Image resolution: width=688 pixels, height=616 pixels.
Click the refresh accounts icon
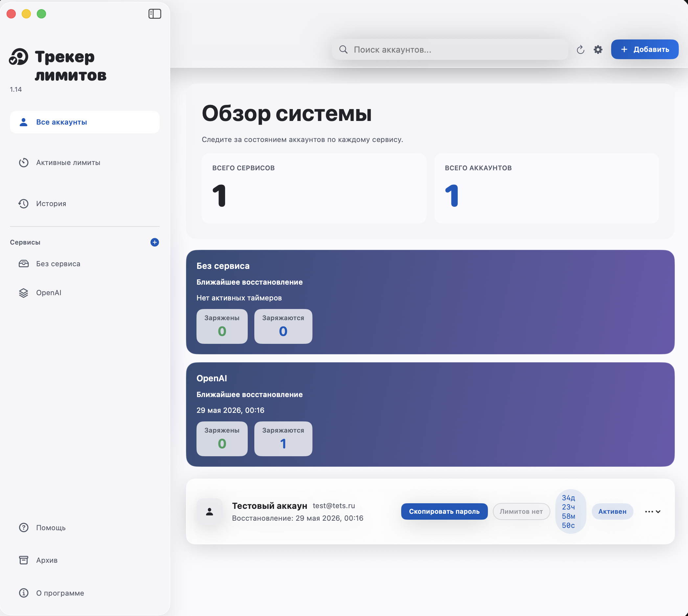pyautogui.click(x=581, y=50)
